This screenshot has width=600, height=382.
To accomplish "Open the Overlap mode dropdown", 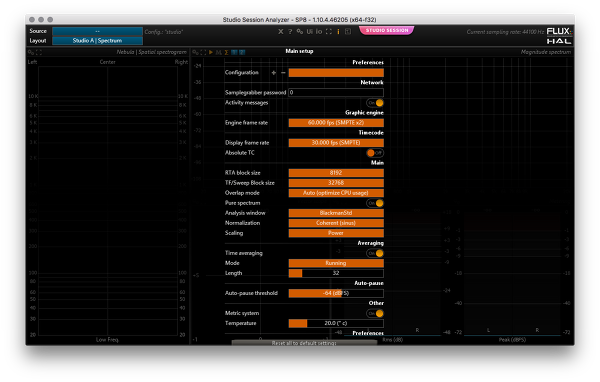I will 336,193.
